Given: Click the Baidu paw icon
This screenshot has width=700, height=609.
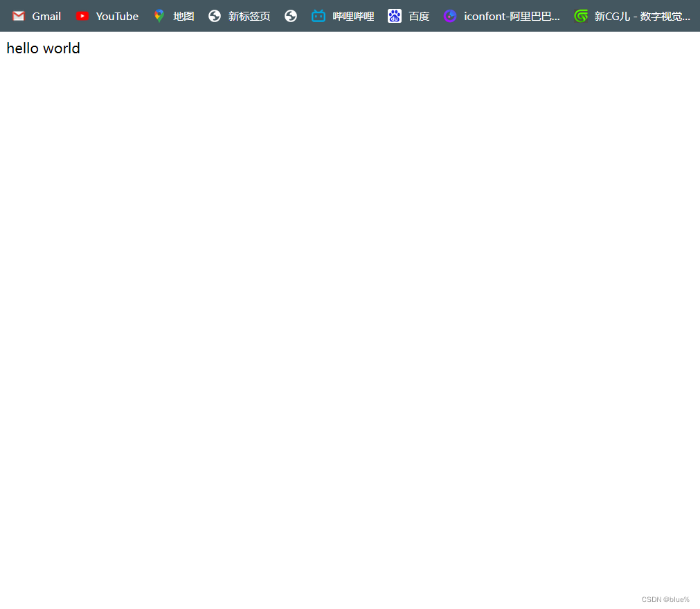Looking at the screenshot, I should tap(395, 16).
